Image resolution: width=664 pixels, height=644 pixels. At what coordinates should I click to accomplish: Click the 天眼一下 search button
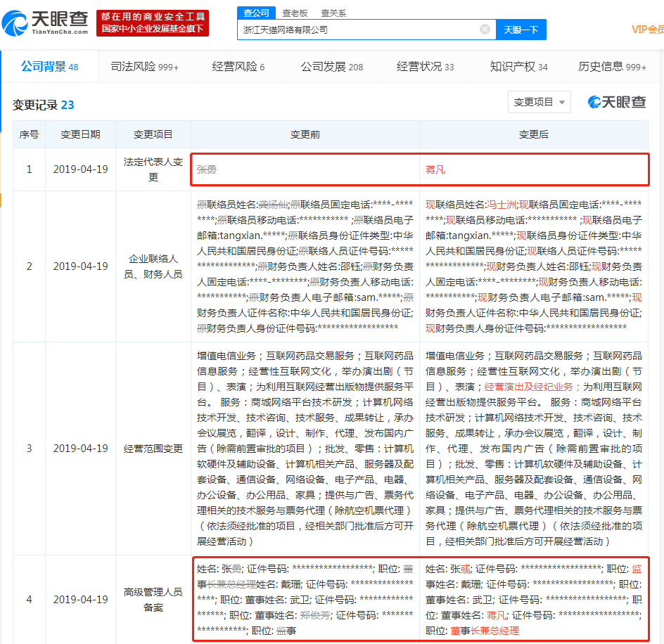pos(521,30)
